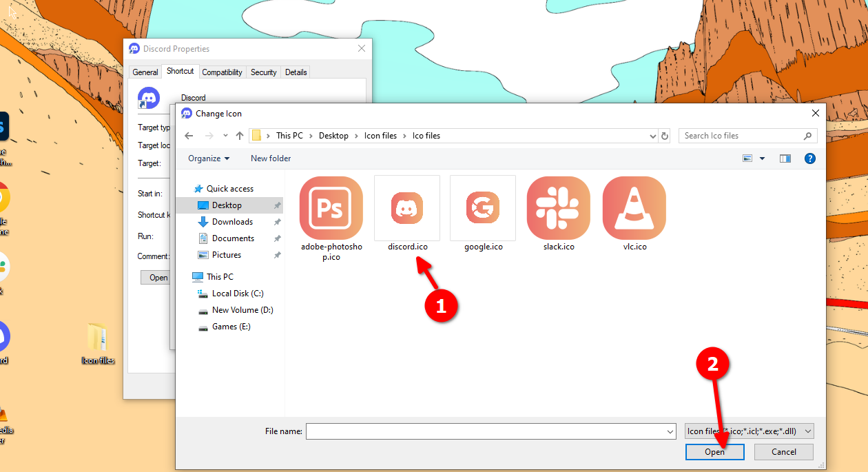This screenshot has width=868, height=472.
Task: Click Ico files in the address path
Action: click(x=426, y=136)
